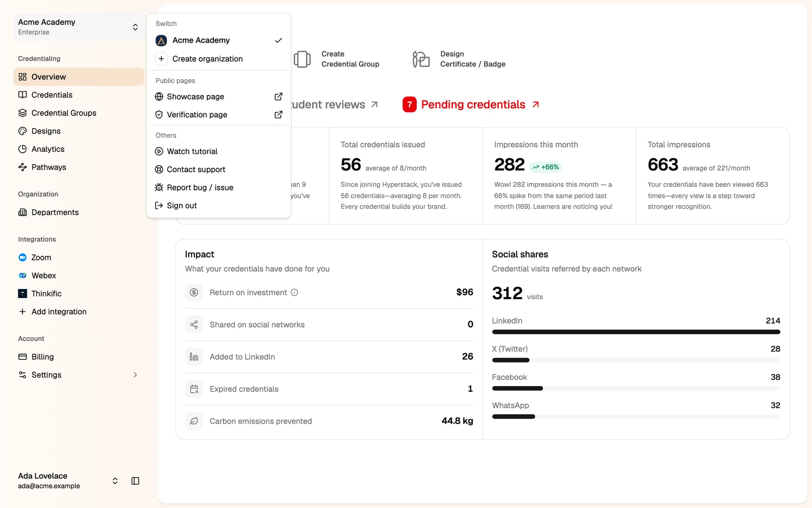This screenshot has height=508, width=812.
Task: Choose Create organization from the menu
Action: pyautogui.click(x=219, y=59)
